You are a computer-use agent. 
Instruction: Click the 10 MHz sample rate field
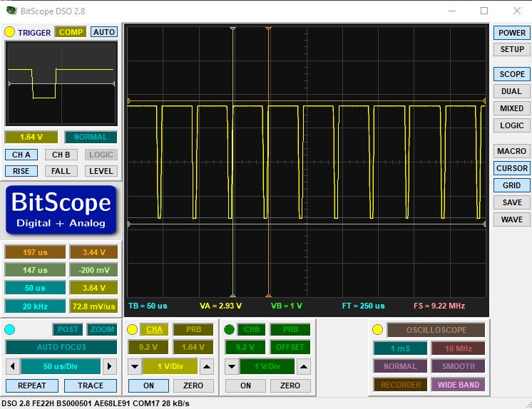(459, 348)
